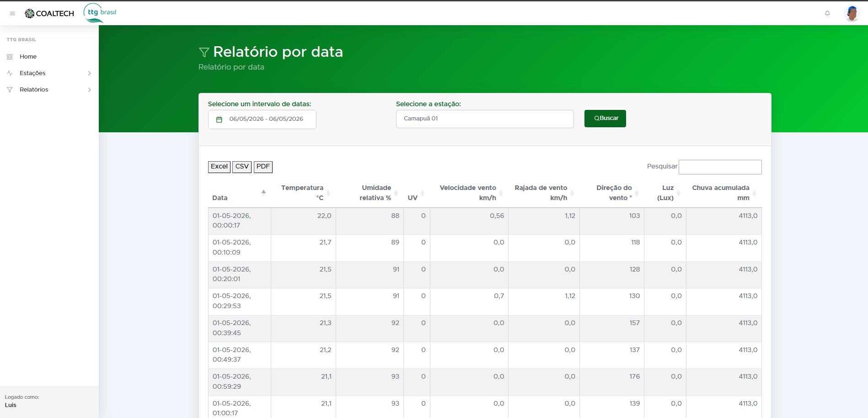The height and width of the screenshot is (418, 868).
Task: Click the Relatórios funnel icon in sidebar
Action: coord(10,90)
